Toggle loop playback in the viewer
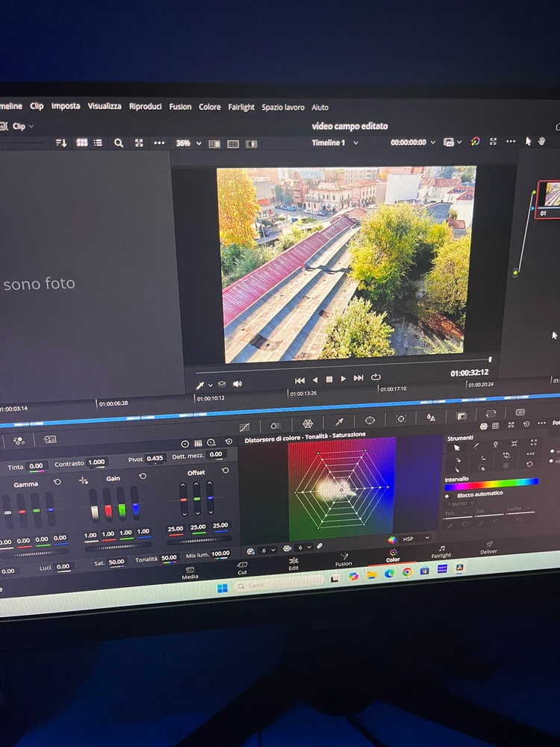560x747 pixels. [x=376, y=378]
